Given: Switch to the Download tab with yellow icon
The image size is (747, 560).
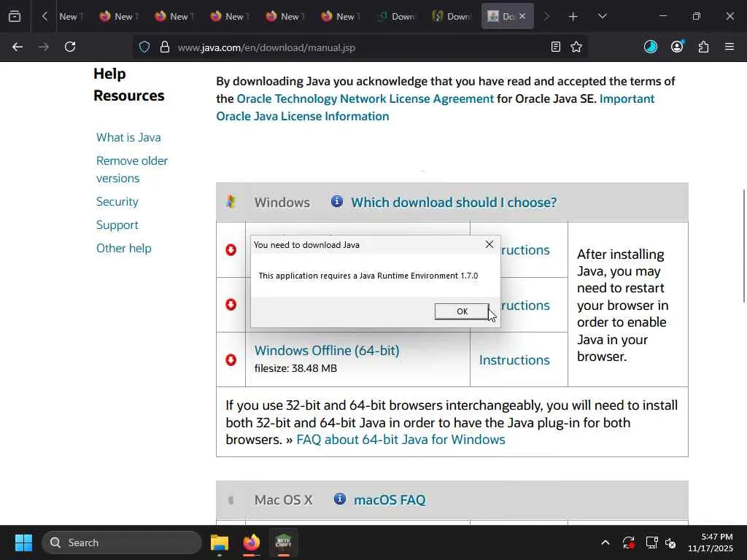Looking at the screenshot, I should (x=452, y=16).
